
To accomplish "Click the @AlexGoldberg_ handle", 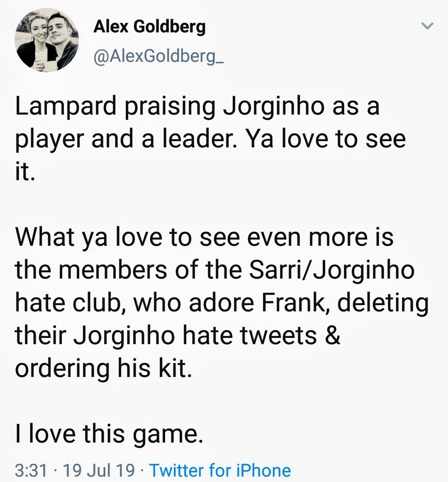I will tap(158, 56).
